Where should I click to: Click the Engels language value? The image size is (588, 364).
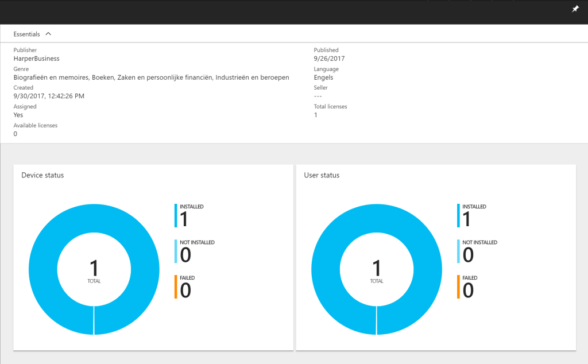pos(323,78)
